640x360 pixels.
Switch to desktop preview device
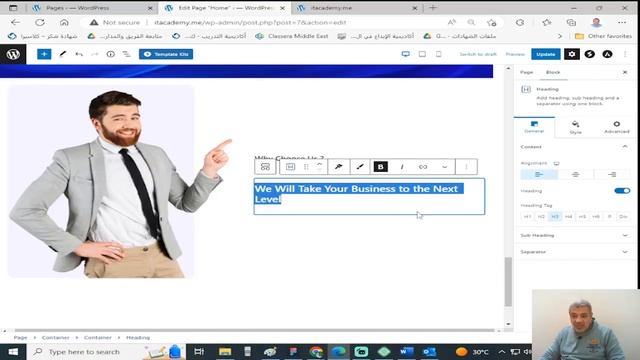(405, 54)
